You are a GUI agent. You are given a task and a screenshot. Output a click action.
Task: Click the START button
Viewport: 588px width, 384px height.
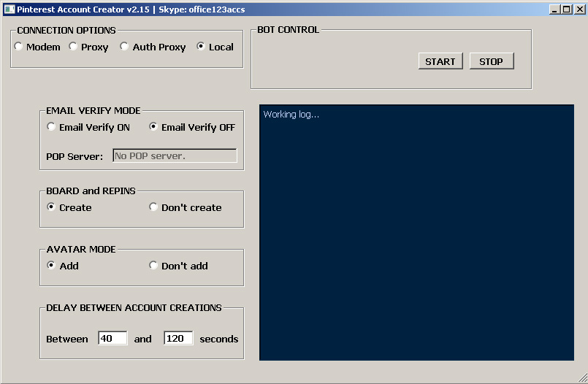point(440,61)
